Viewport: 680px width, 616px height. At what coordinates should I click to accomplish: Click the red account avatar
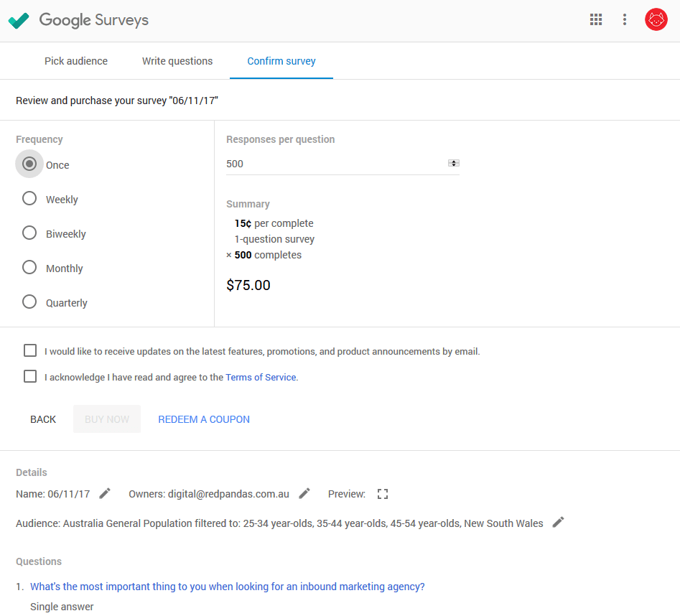coord(656,19)
